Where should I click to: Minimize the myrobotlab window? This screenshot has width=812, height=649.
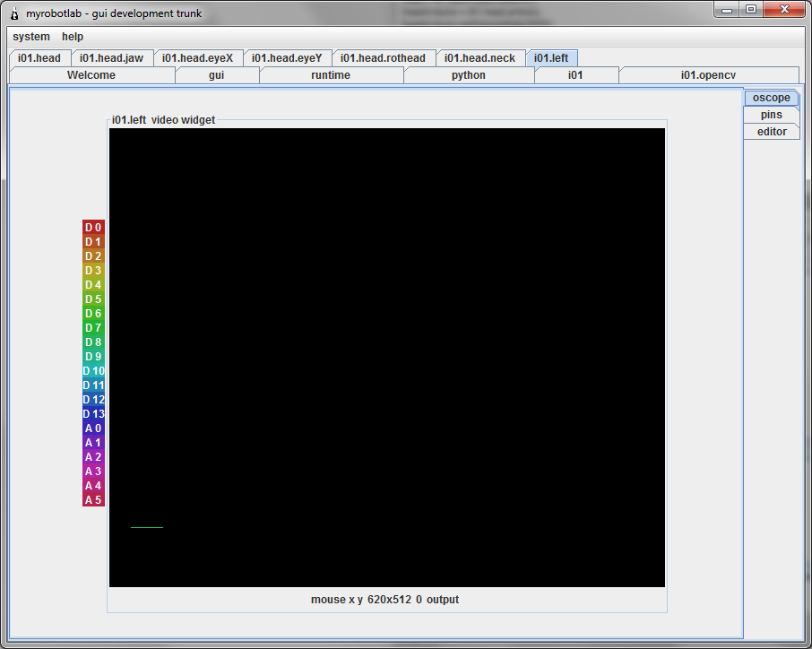[x=727, y=9]
